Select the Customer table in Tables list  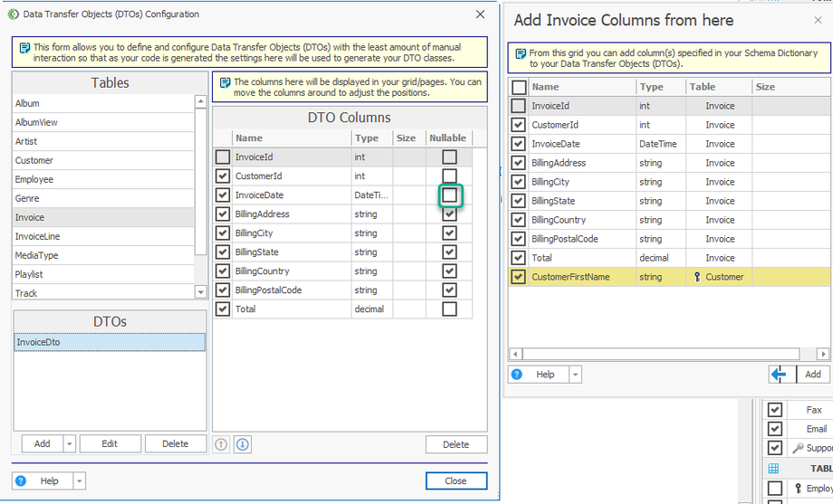click(34, 160)
